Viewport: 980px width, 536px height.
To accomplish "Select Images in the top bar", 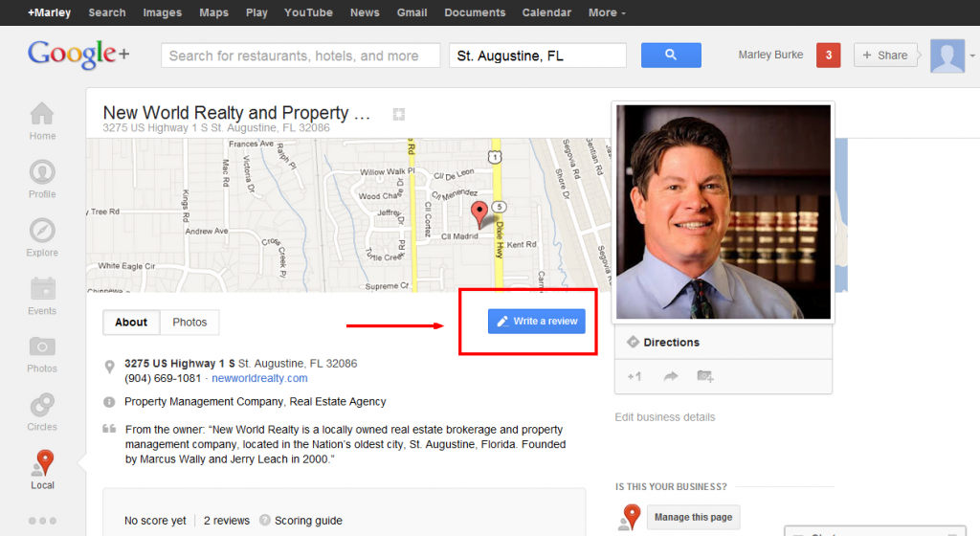I will [163, 12].
